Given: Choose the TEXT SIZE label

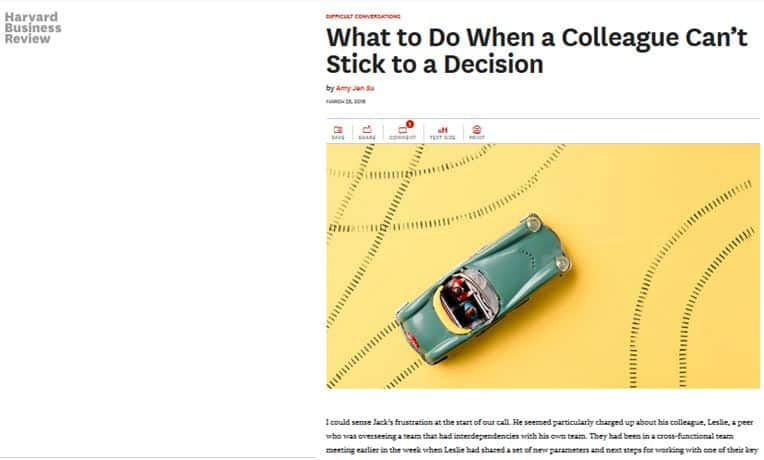Looking at the screenshot, I should pos(442,138).
